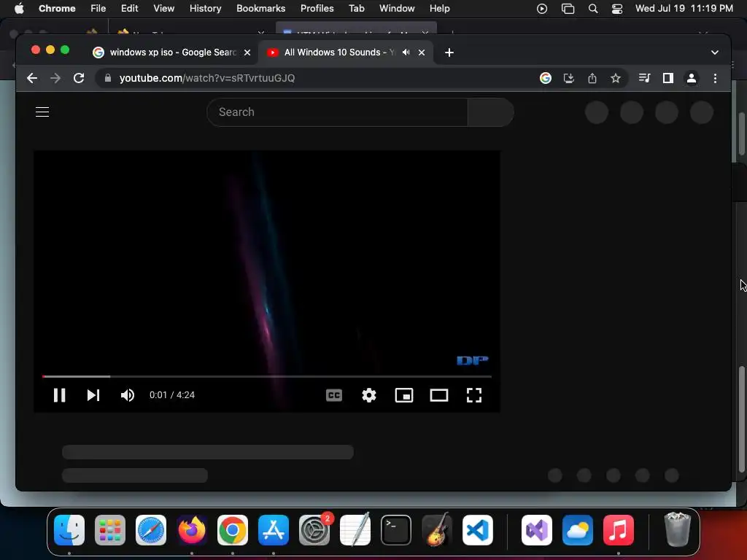
Task: Open the Bookmarks menu
Action: [260, 9]
